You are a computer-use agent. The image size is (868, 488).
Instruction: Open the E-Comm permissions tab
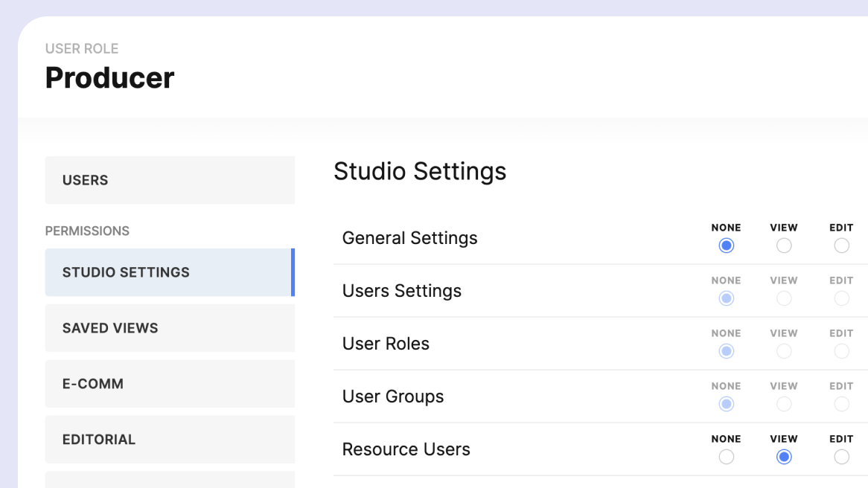pyautogui.click(x=170, y=384)
